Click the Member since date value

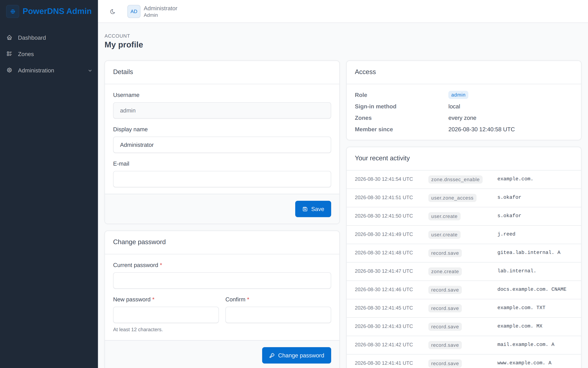click(481, 129)
